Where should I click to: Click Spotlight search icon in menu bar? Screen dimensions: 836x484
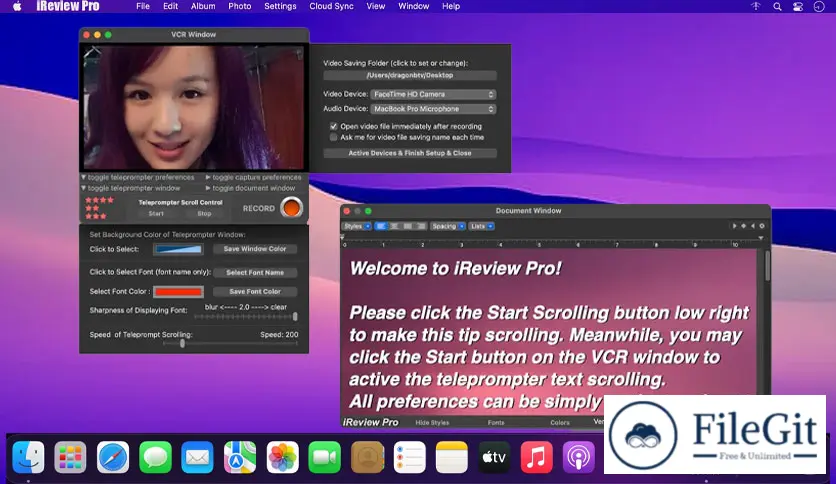point(777,6)
